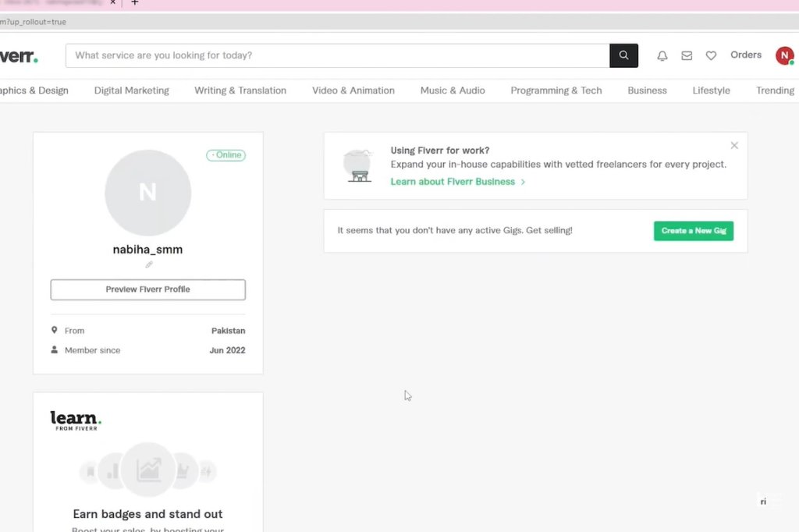The width and height of the screenshot is (799, 532).
Task: Open the Digital Marketing category
Action: 131,90
